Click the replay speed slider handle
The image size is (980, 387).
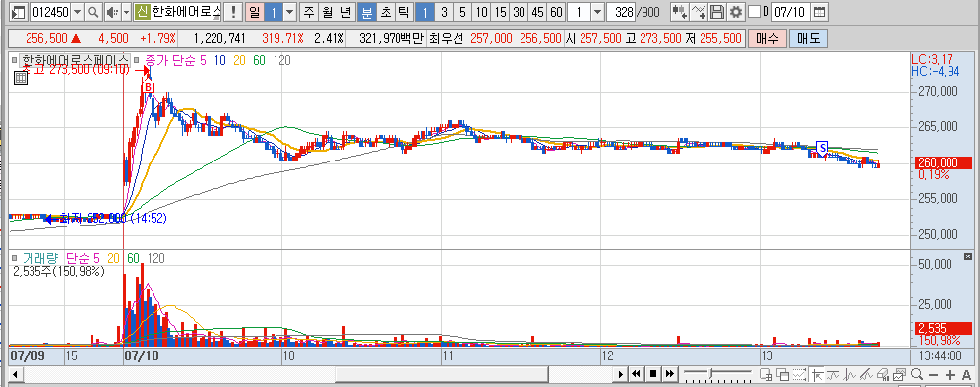click(710, 373)
